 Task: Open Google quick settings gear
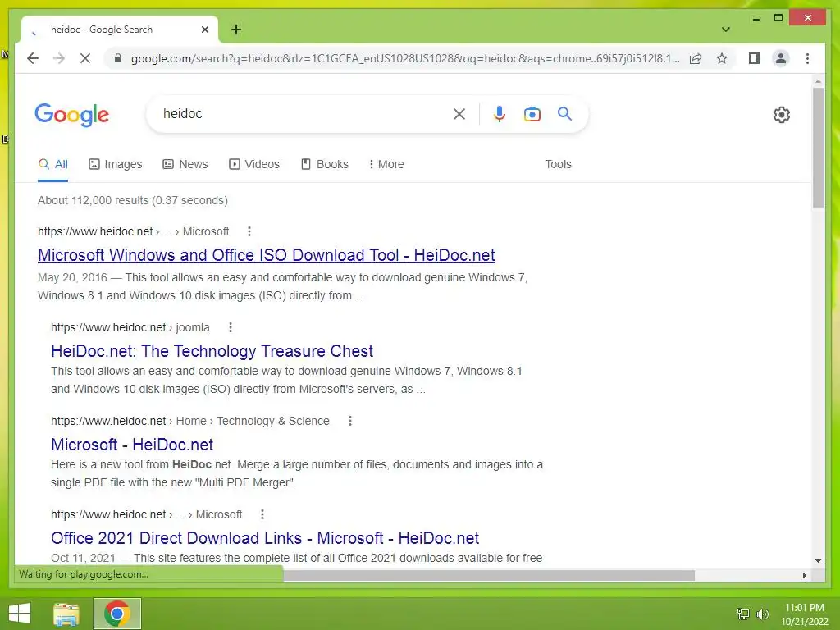point(781,115)
